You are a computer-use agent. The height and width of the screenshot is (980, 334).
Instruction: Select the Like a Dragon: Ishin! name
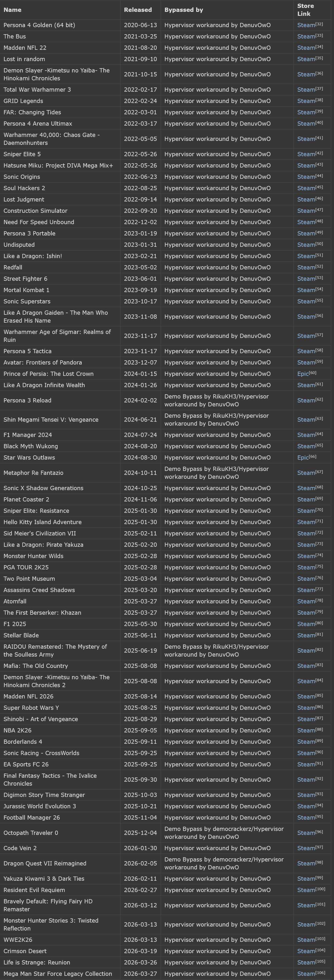click(33, 257)
